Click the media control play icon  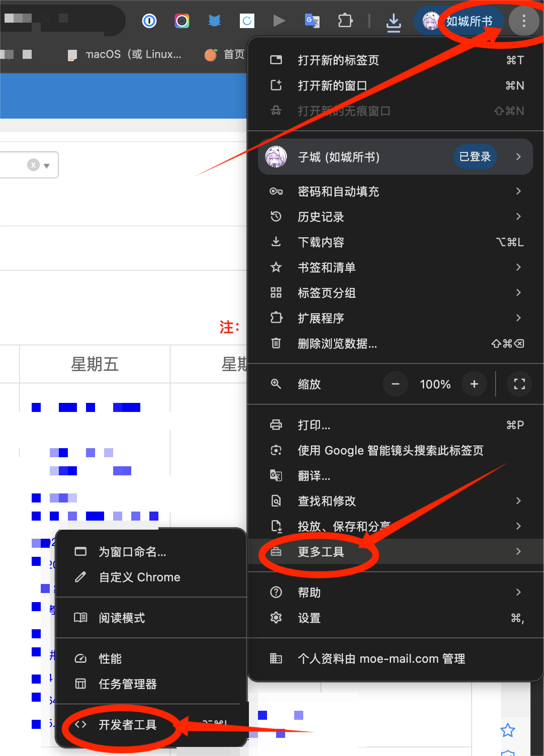pyautogui.click(x=279, y=21)
